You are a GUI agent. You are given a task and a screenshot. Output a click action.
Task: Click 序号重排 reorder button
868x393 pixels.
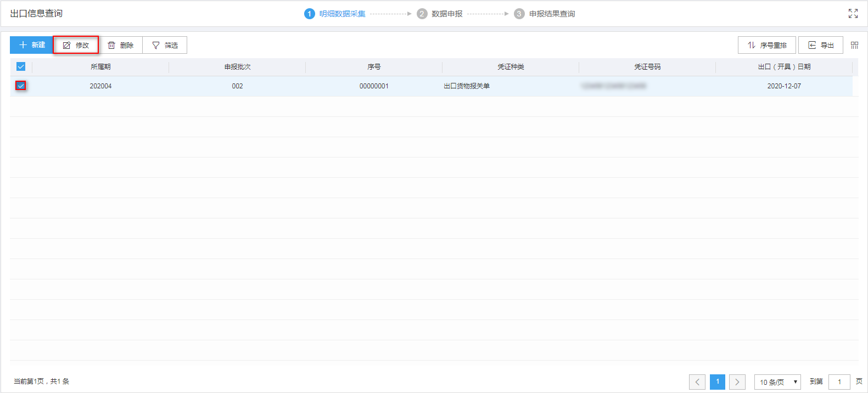coord(767,45)
